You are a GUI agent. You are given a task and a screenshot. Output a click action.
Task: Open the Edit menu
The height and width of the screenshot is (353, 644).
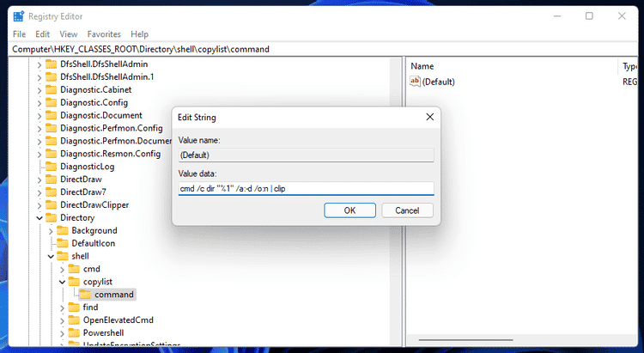pyautogui.click(x=42, y=34)
